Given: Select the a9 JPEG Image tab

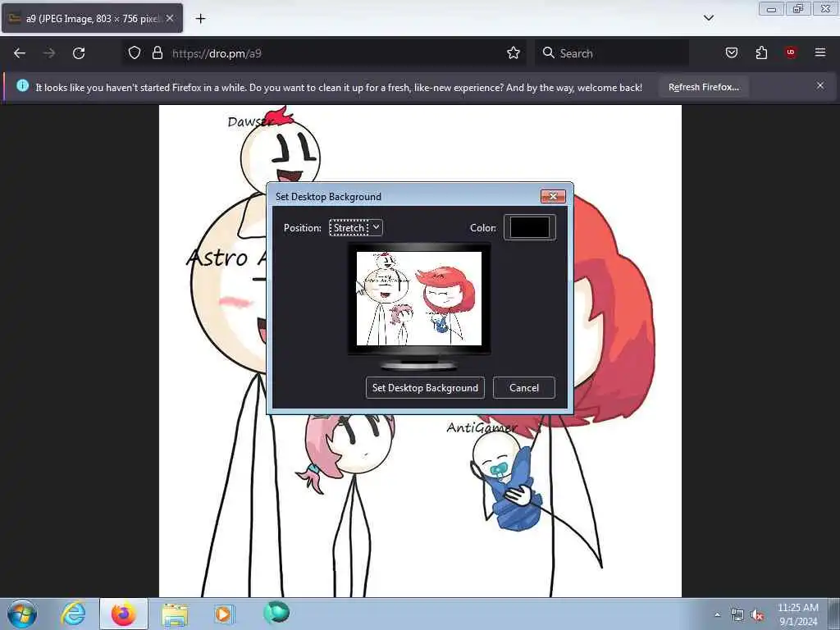Looking at the screenshot, I should click(92, 18).
